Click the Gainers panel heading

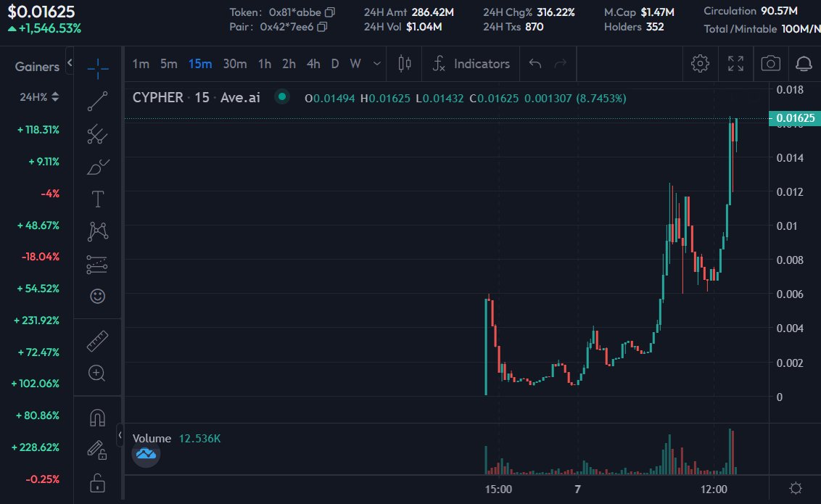(x=37, y=67)
